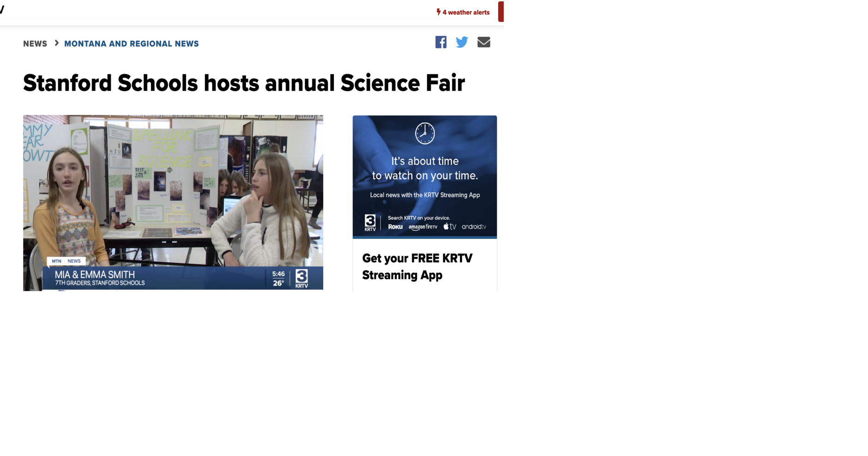
Task: Click the breadcrumb chevron after NEWS
Action: (x=56, y=43)
